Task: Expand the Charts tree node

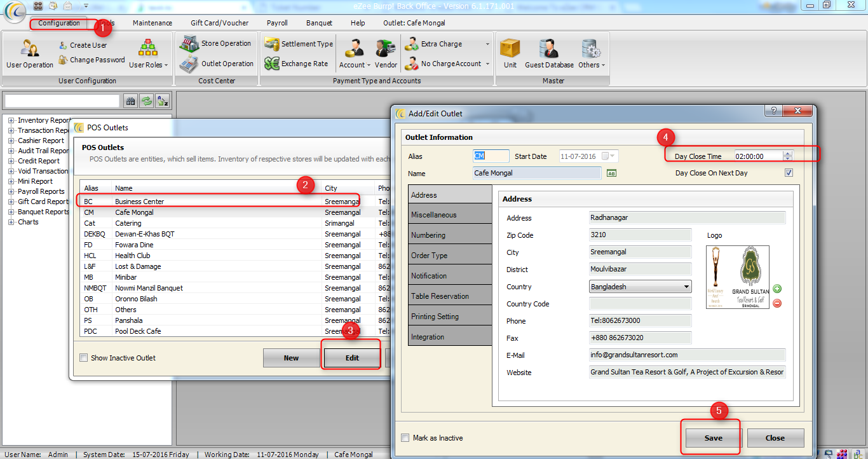Action: point(11,222)
